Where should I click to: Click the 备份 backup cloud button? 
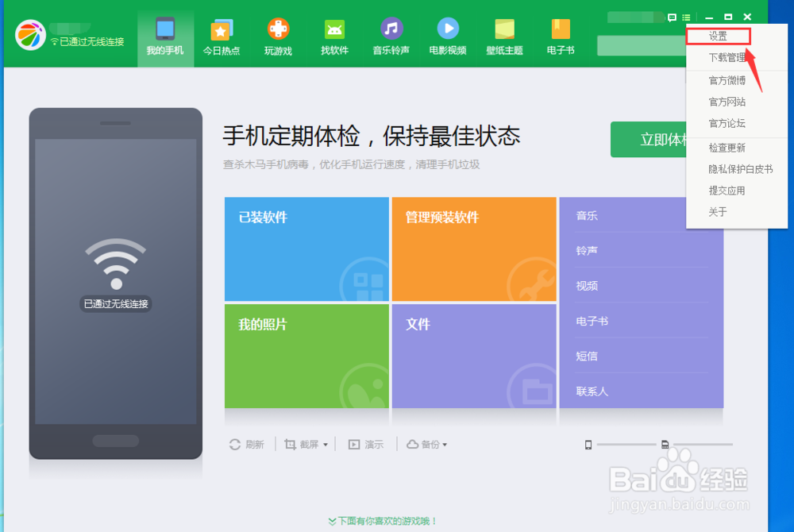[423, 445]
